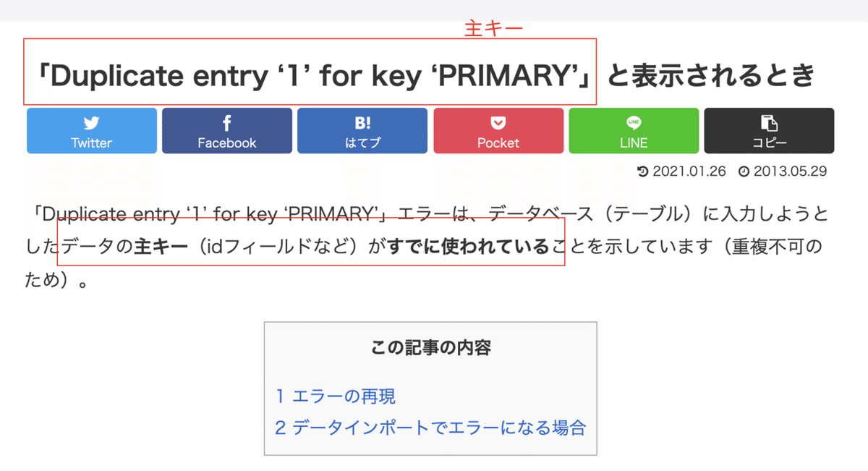
Task: Click the Twitter bird icon
Action: pyautogui.click(x=91, y=122)
